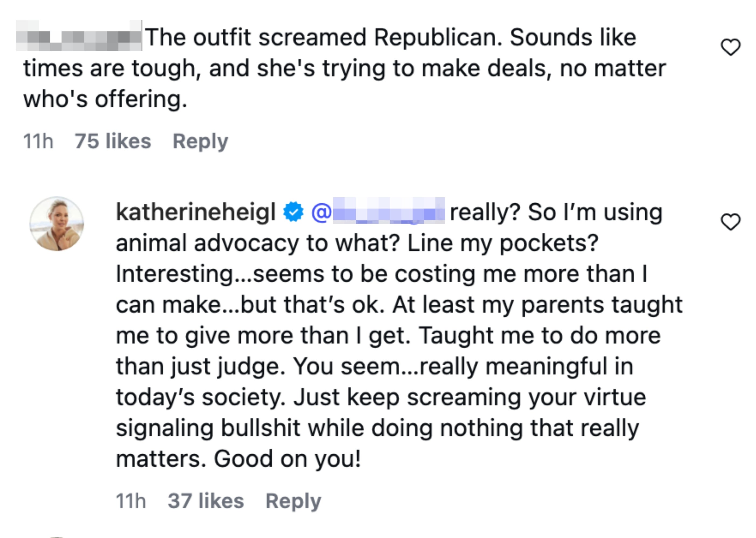756x538 pixels.
Task: Click "who's offering." in the first comment
Action: (105, 99)
